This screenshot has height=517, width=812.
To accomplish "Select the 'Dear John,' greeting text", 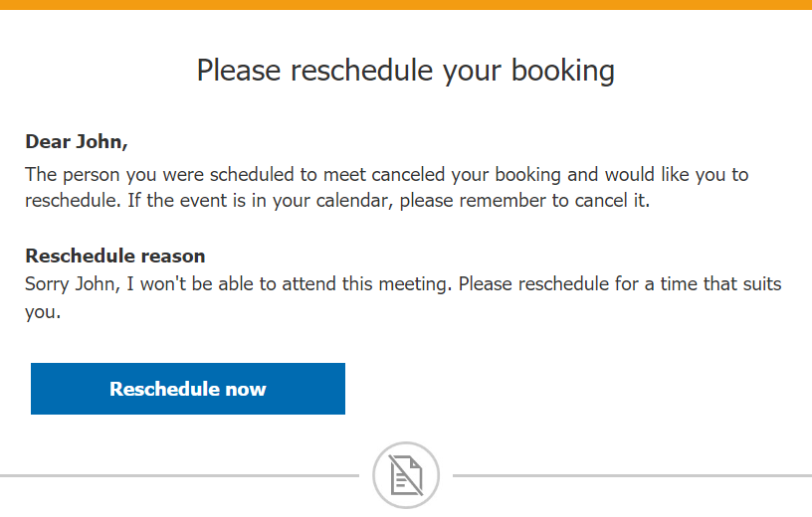I will coord(77,141).
